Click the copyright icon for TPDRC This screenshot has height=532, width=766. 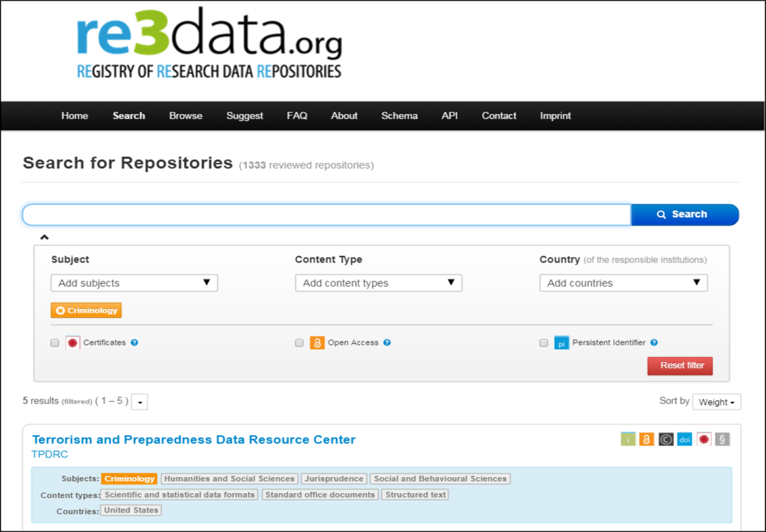(x=666, y=439)
